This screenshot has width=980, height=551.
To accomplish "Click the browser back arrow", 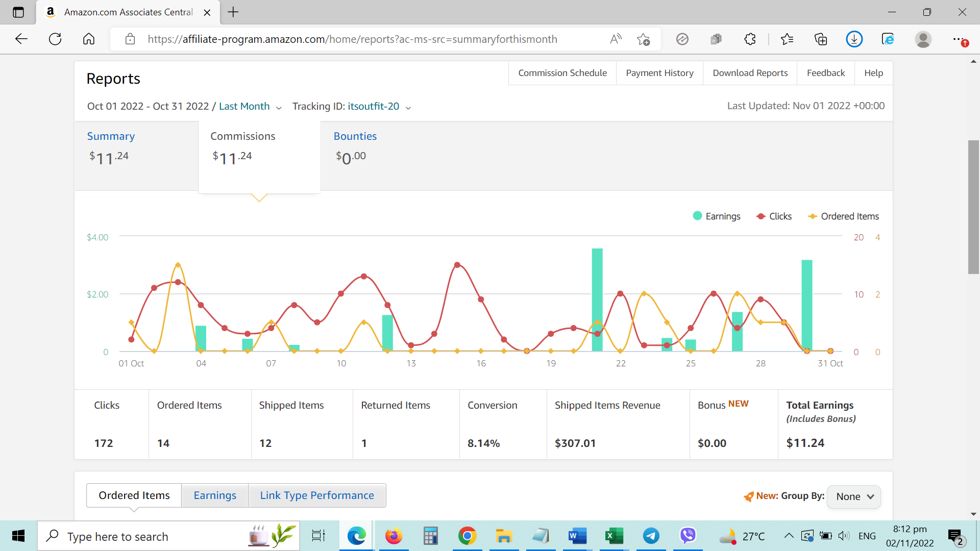I will point(21,39).
